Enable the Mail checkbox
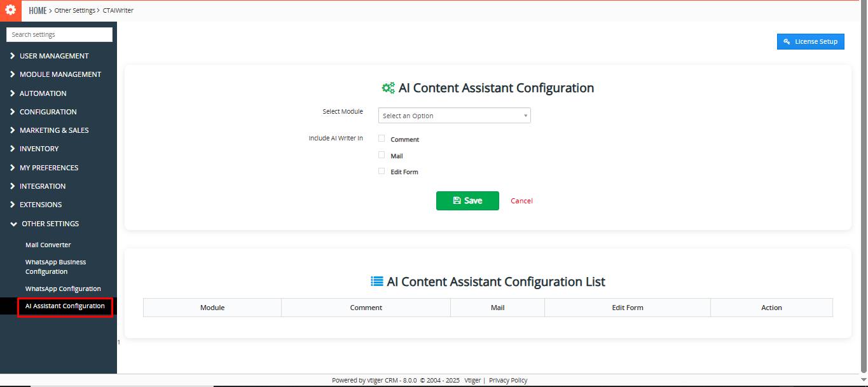 click(x=382, y=154)
